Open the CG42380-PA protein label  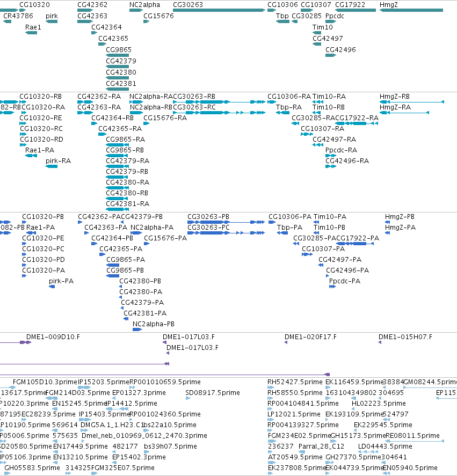point(141,292)
